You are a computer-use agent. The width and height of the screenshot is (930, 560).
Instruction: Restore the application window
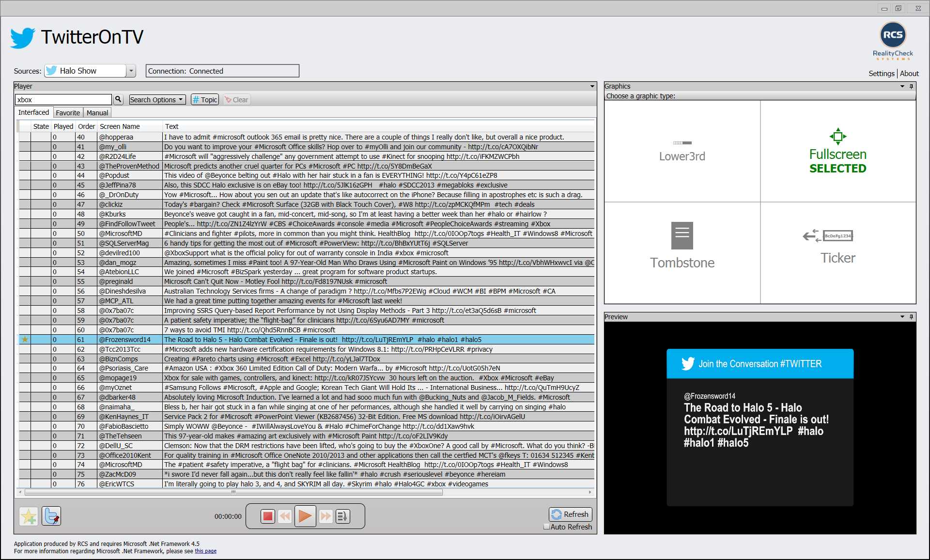pyautogui.click(x=899, y=8)
